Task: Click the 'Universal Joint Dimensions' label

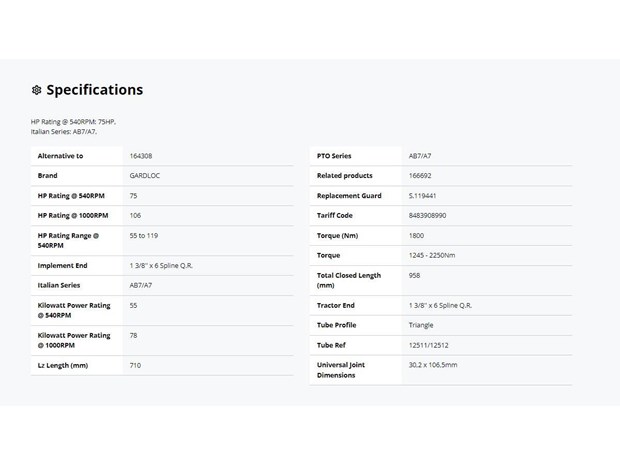Action: (x=341, y=370)
